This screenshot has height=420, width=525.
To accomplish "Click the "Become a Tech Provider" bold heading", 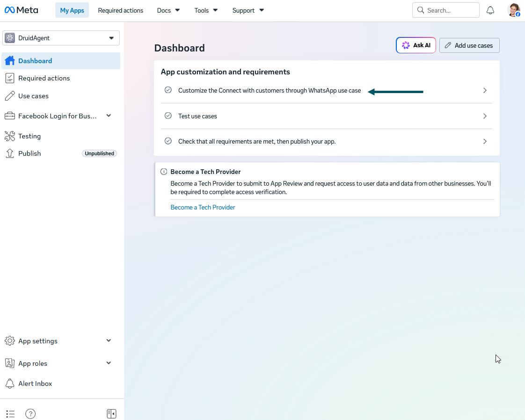I will 205,172.
